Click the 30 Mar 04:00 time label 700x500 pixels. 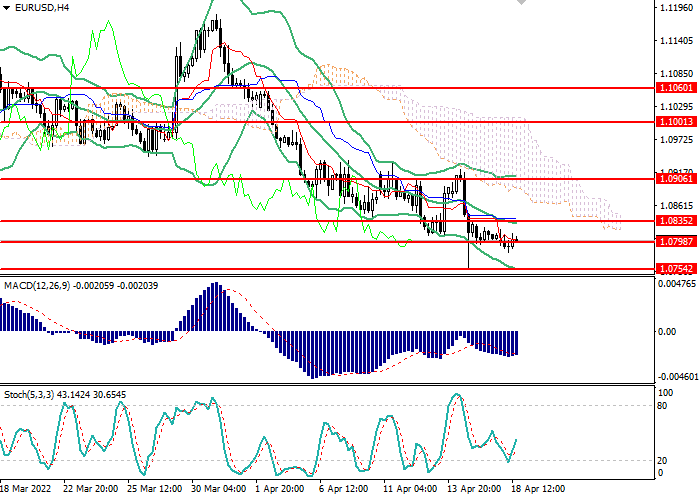(218, 489)
